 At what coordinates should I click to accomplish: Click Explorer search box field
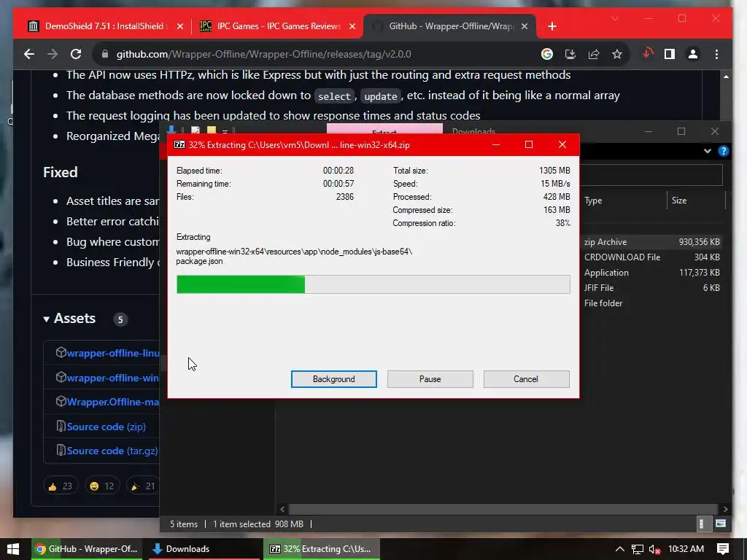pos(651,175)
